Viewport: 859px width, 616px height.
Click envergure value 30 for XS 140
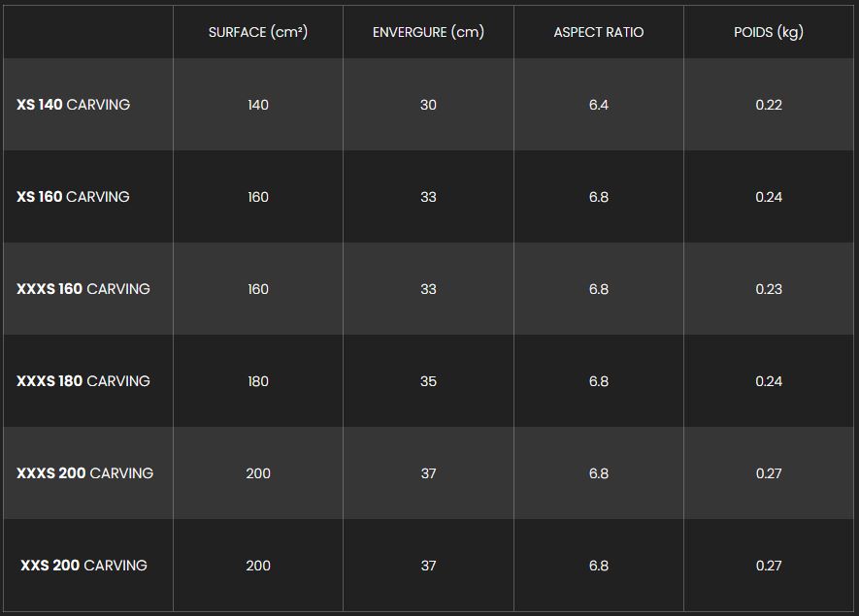(428, 105)
